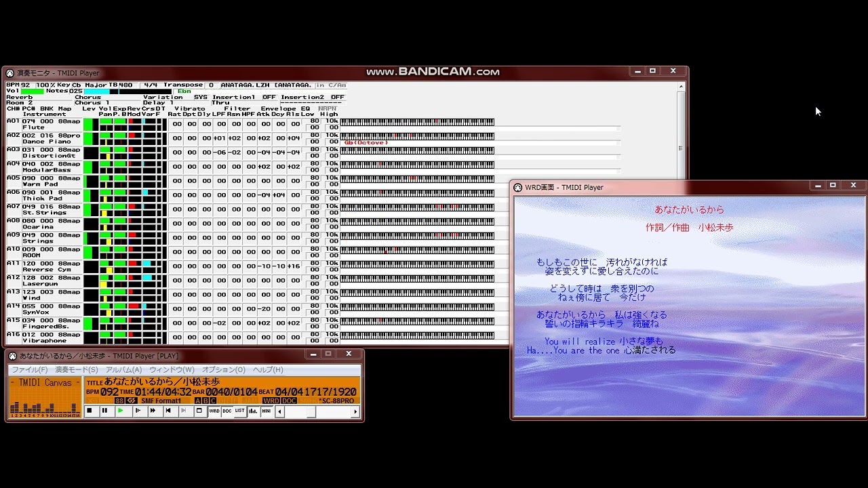Open the WRD lyrics window button
This screenshot has height=488, width=868.
[214, 411]
